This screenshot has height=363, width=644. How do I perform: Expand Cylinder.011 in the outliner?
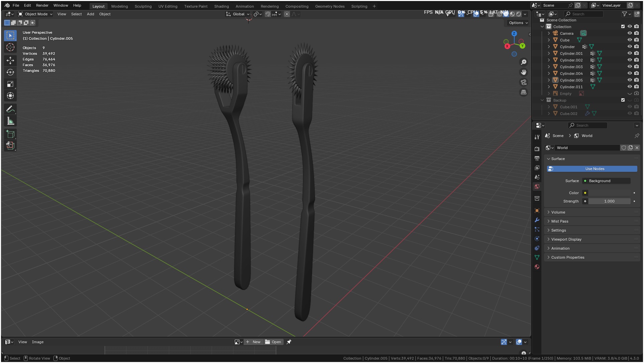(549, 87)
